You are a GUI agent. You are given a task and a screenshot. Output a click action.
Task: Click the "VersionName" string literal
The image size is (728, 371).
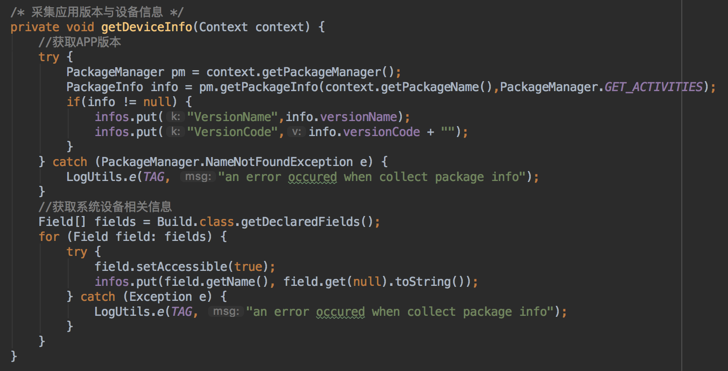pyautogui.click(x=233, y=117)
